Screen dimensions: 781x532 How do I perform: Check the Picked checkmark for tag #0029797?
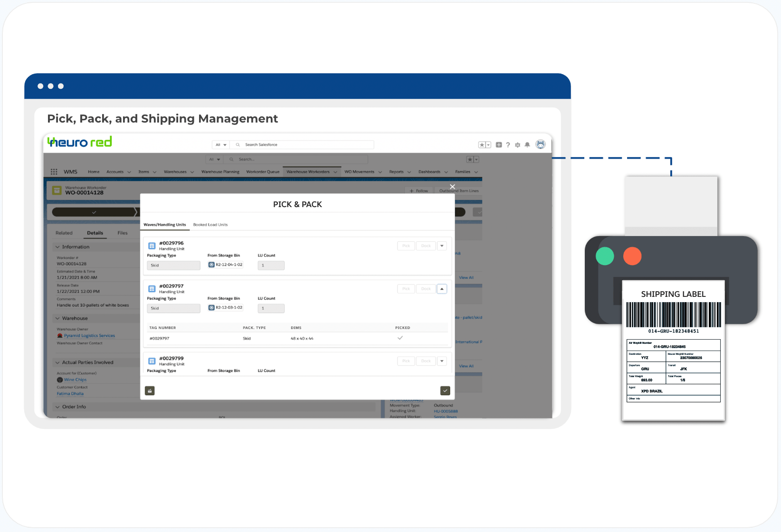(x=400, y=338)
